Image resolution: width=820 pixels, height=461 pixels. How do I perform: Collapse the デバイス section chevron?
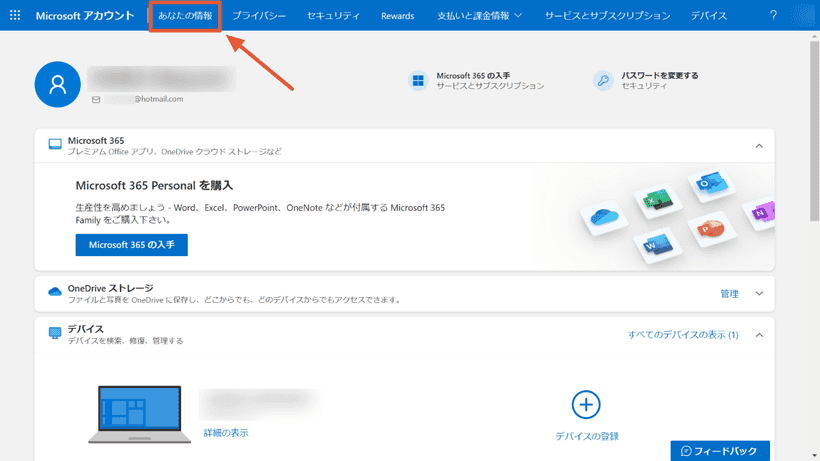(x=759, y=335)
